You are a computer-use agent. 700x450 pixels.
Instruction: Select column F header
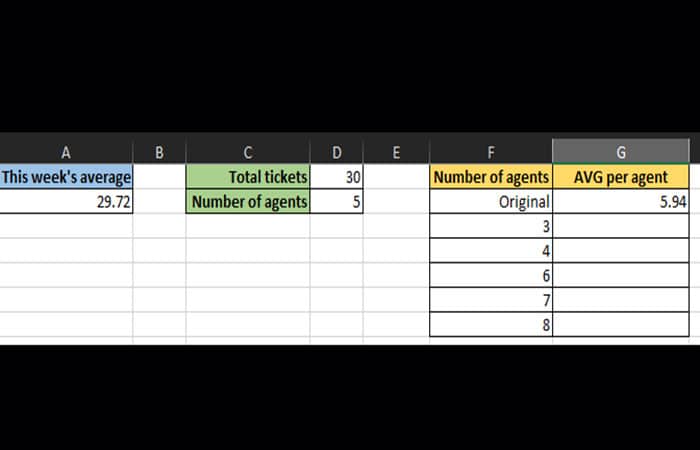[491, 152]
